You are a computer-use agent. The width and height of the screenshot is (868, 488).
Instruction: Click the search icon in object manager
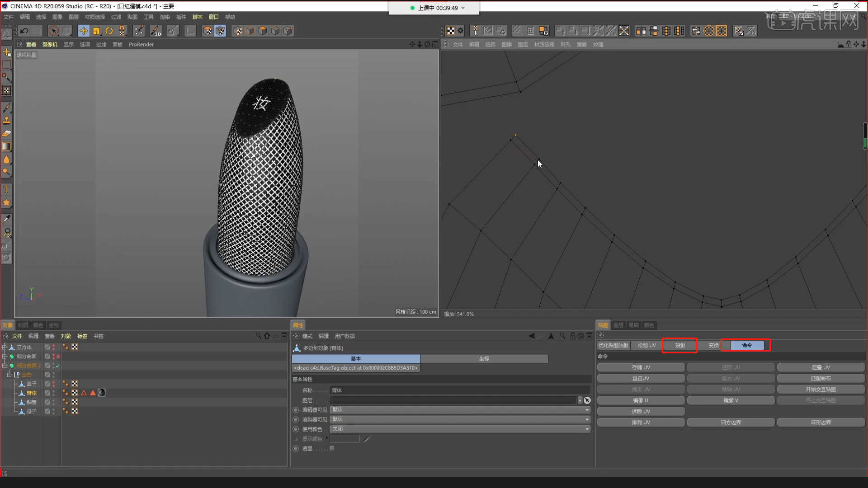click(259, 336)
